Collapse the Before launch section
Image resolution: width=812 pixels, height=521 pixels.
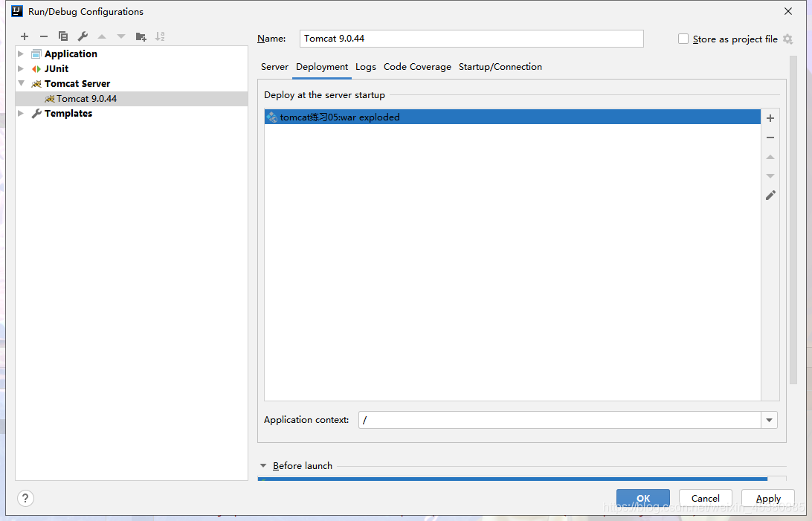point(263,466)
